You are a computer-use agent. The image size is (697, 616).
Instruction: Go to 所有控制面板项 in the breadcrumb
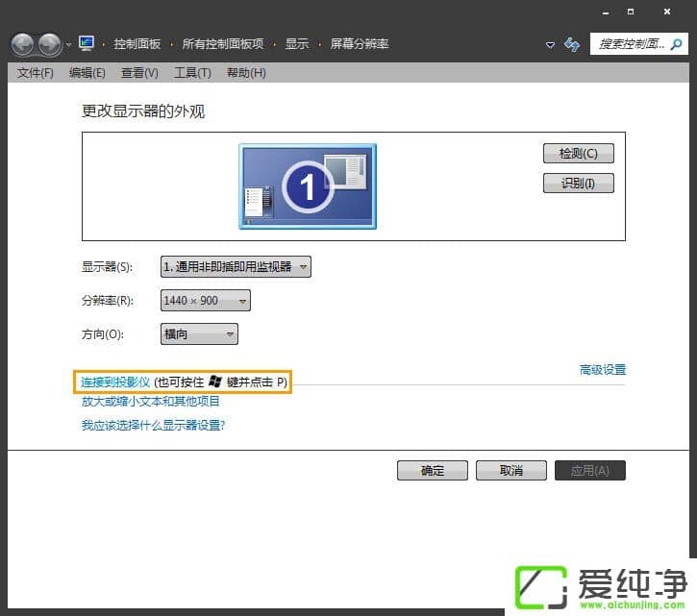point(222,44)
